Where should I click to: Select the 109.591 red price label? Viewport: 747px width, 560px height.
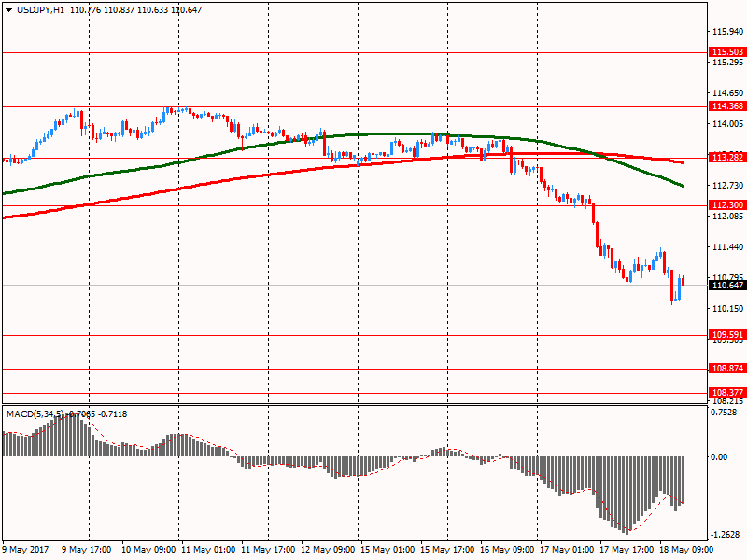tap(727, 334)
